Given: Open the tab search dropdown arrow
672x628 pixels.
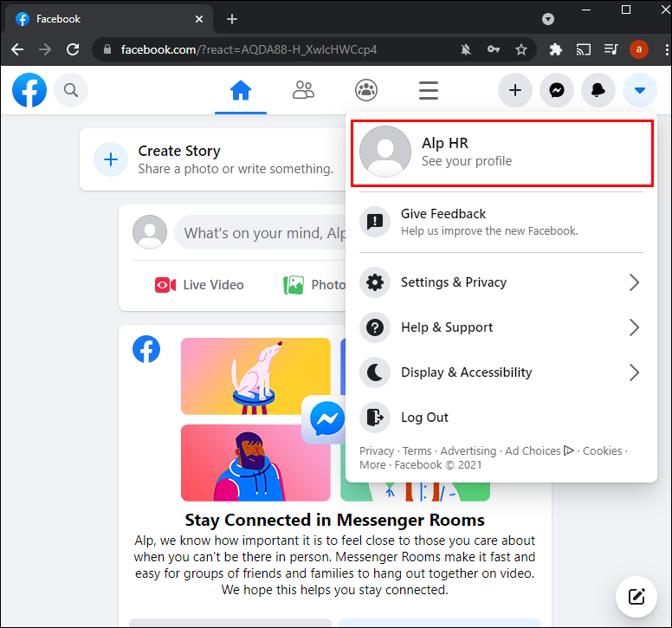Looking at the screenshot, I should pyautogui.click(x=547, y=19).
